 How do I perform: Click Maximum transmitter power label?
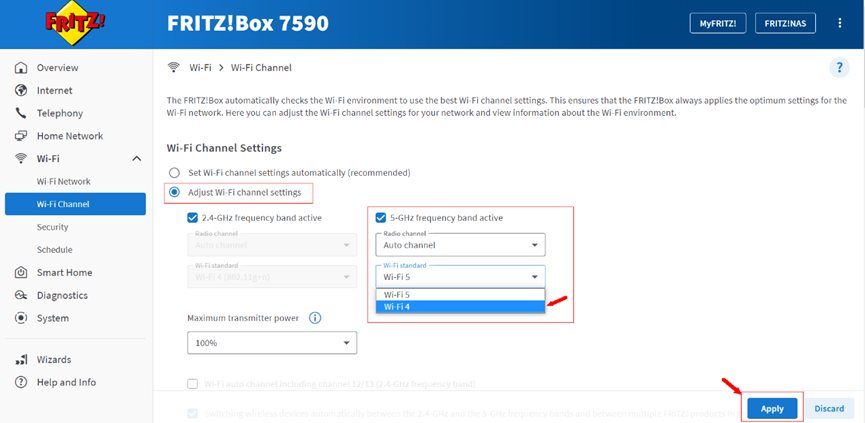pyautogui.click(x=243, y=318)
